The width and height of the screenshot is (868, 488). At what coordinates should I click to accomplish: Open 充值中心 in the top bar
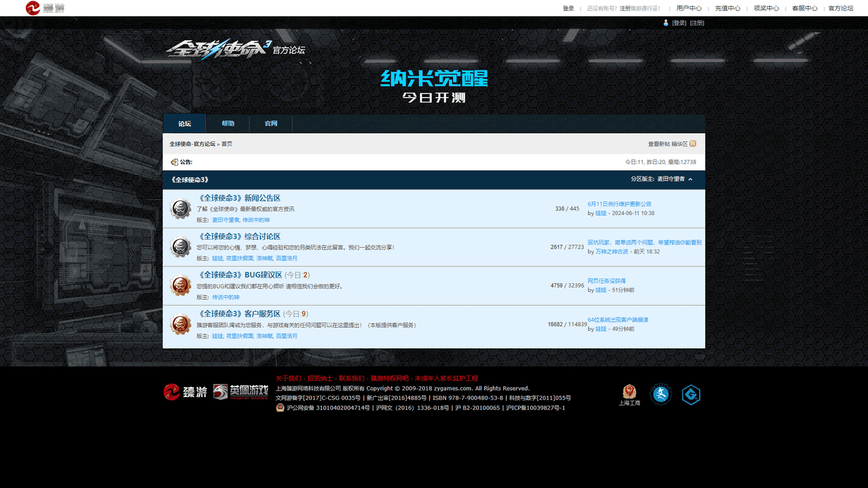(x=728, y=8)
